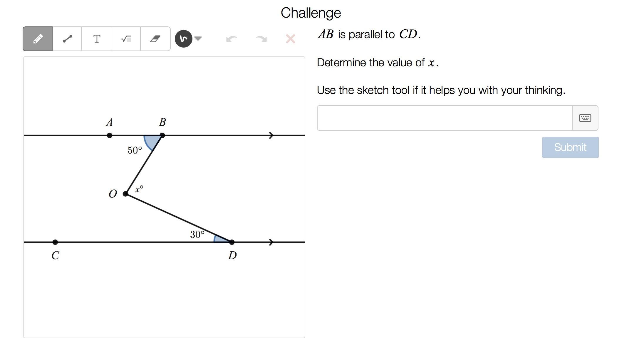
Task: Switch to the eraser tool
Action: pyautogui.click(x=155, y=39)
